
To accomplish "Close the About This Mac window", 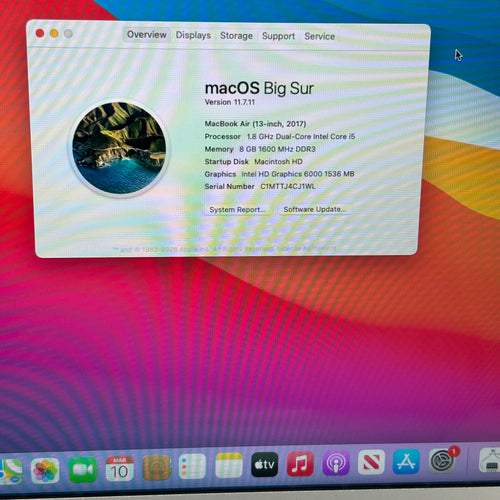I will coord(40,33).
